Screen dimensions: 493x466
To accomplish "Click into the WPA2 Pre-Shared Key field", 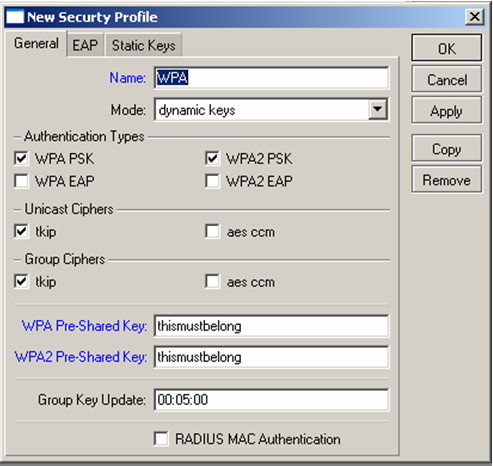I will coord(271,357).
